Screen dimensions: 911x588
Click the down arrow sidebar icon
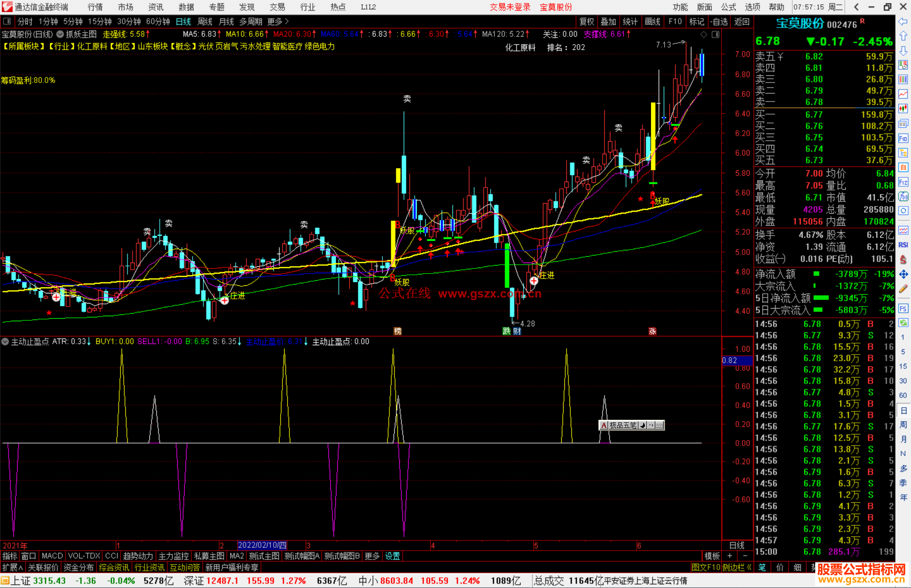(903, 51)
